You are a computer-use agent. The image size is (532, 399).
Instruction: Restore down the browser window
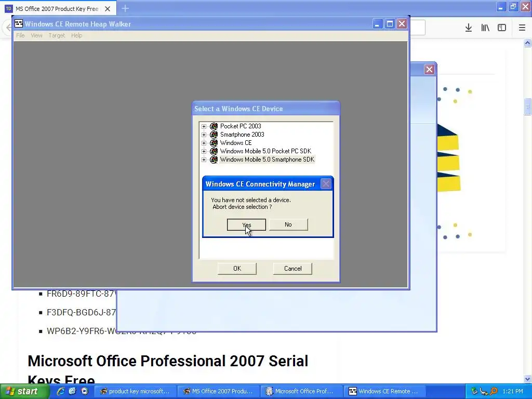click(513, 6)
